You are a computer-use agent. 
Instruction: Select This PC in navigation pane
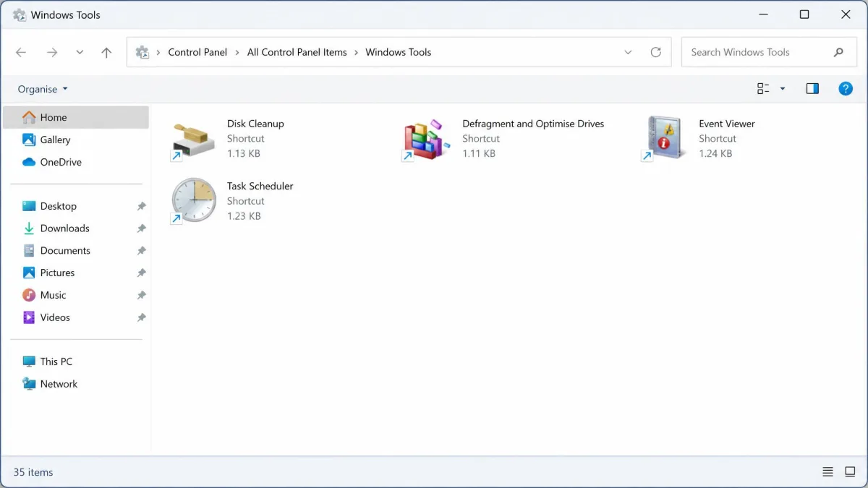[x=76, y=361]
